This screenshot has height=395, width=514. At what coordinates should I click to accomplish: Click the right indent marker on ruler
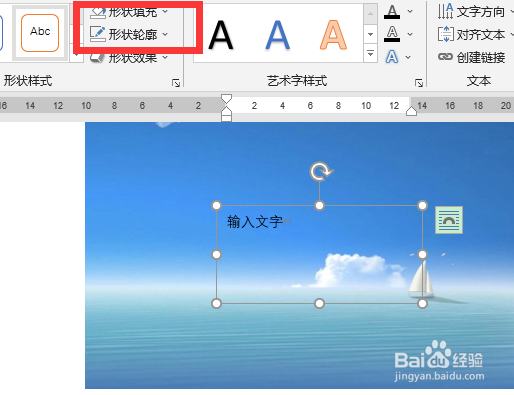click(x=411, y=111)
